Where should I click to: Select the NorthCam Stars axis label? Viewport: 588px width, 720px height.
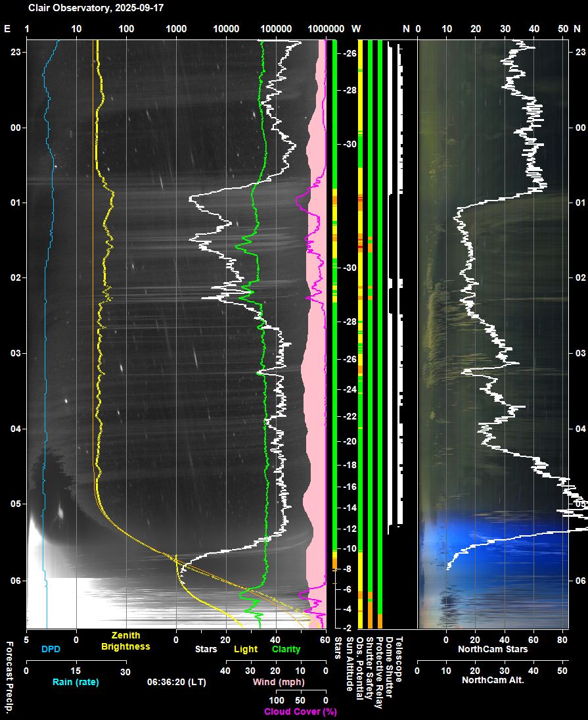493,649
